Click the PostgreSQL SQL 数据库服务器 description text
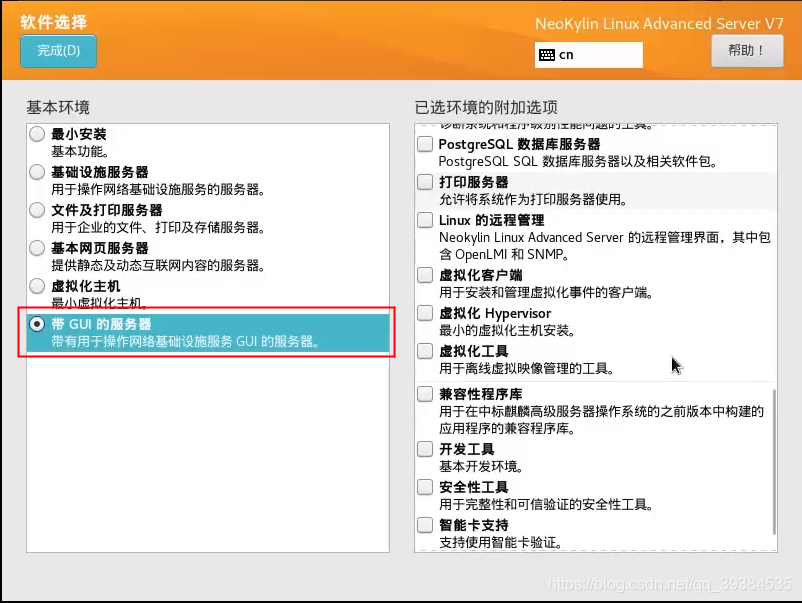The height and width of the screenshot is (603, 802). [x=578, y=162]
